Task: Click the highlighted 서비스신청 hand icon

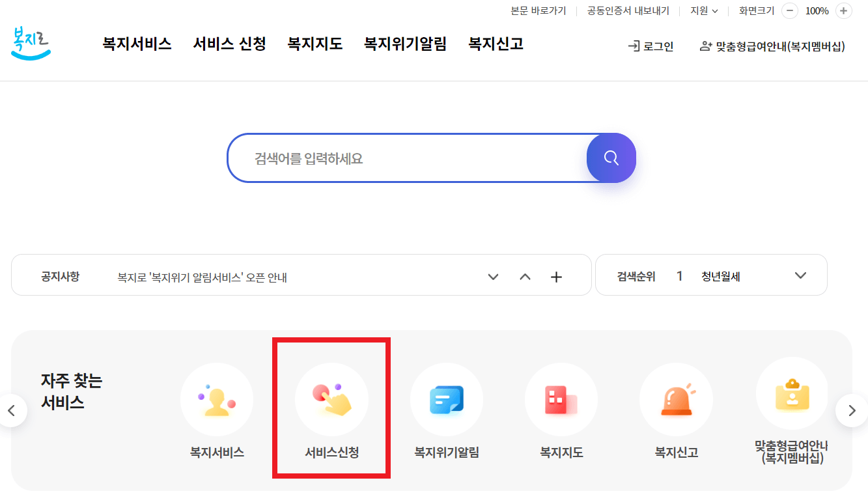Action: [331, 400]
